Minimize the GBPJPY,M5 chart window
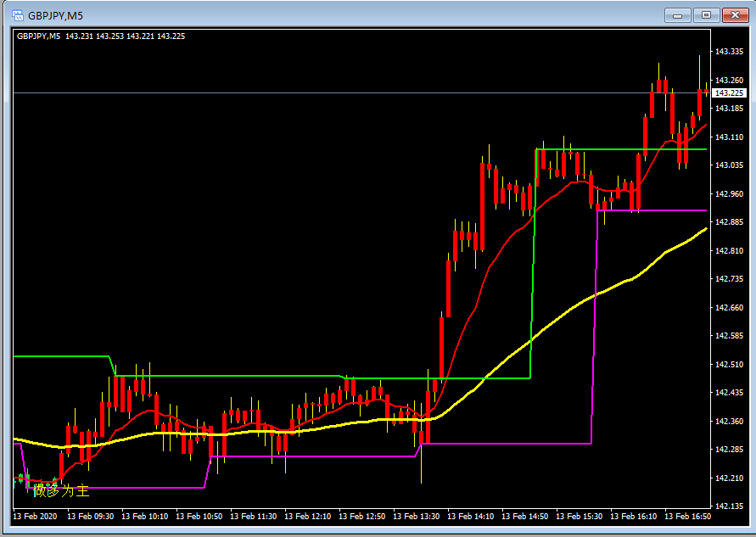 [x=678, y=14]
